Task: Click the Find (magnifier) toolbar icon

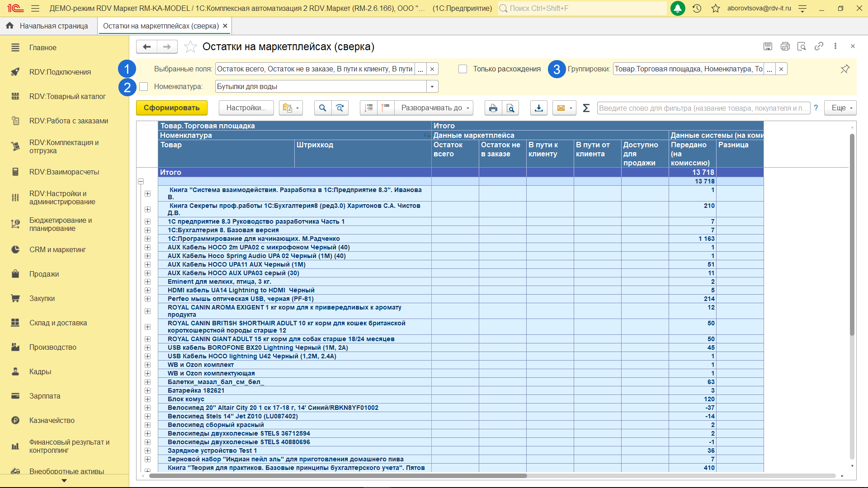Action: 322,108
